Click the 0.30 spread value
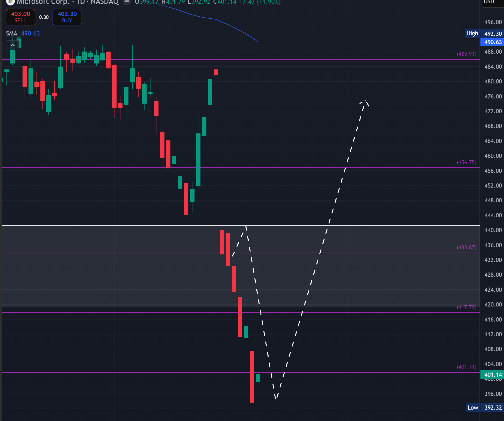The image size is (504, 421). click(44, 17)
